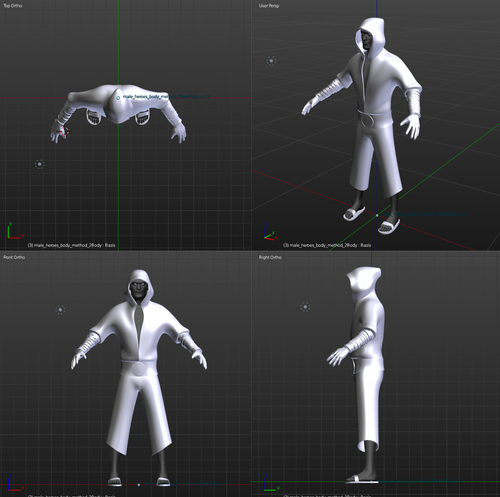Click the axis gizmo in Front Ortho view
Viewport: 500px width, 497px height.
point(14,483)
